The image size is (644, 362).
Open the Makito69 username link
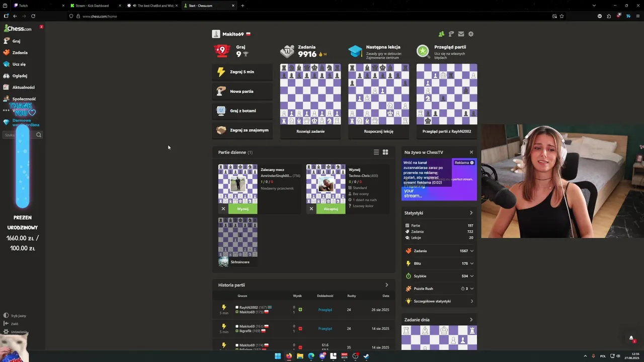pos(233,34)
